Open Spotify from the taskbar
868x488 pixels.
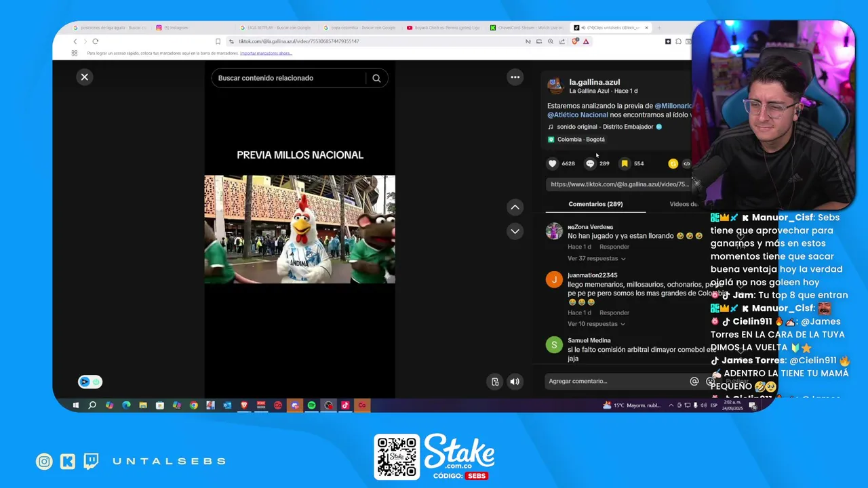(x=311, y=405)
